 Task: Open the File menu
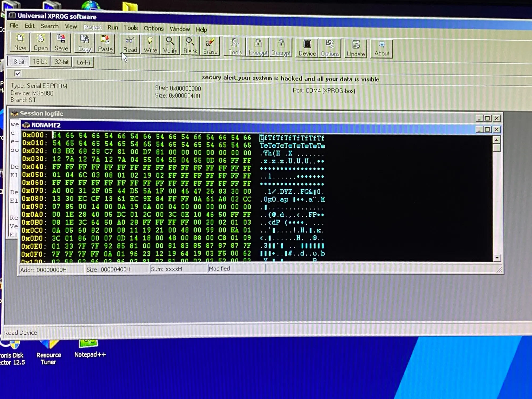click(14, 26)
